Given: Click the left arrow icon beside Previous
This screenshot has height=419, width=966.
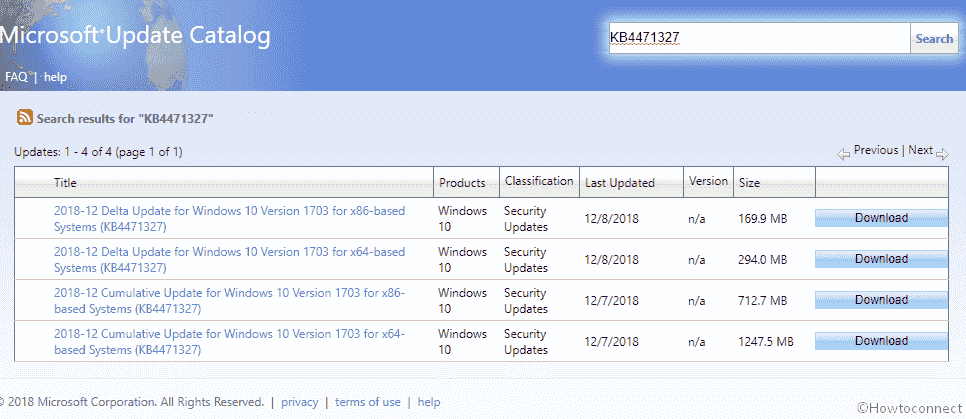Looking at the screenshot, I should click(843, 154).
